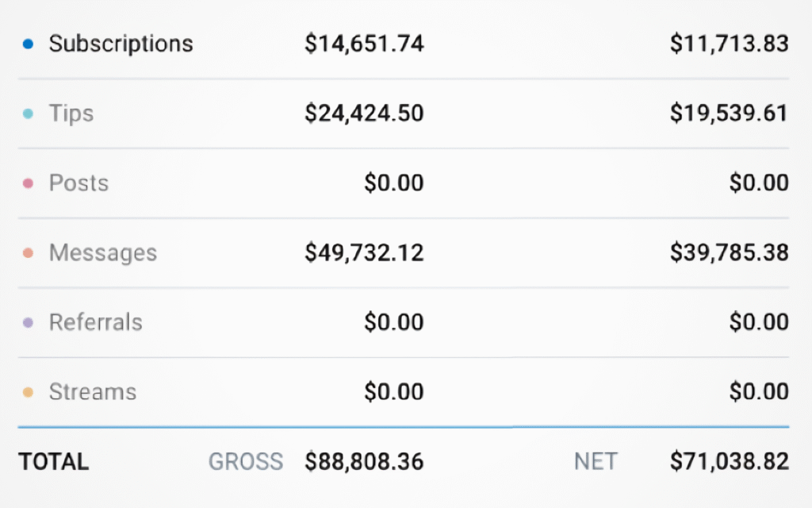Viewport: 812px width, 508px height.
Task: Click the purple Referrals legend dot
Action: 29,323
